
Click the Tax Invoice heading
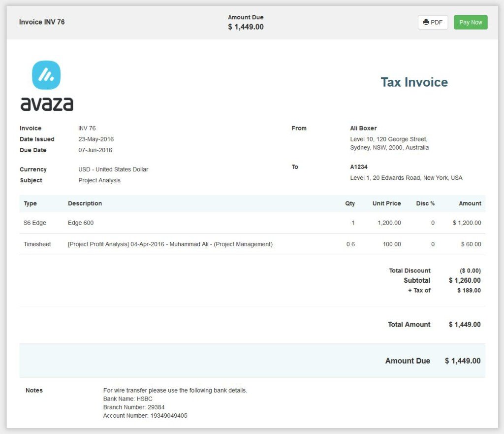point(414,82)
